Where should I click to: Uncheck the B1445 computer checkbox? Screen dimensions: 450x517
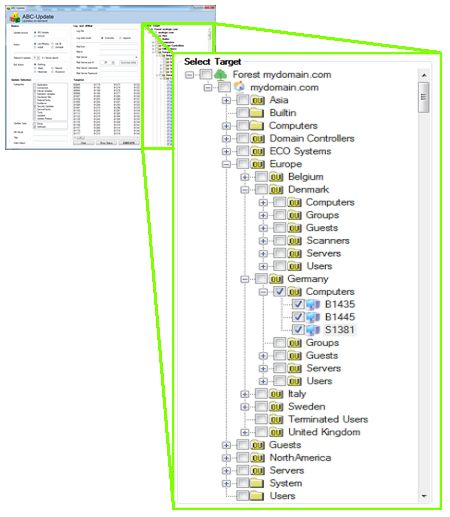(x=298, y=317)
